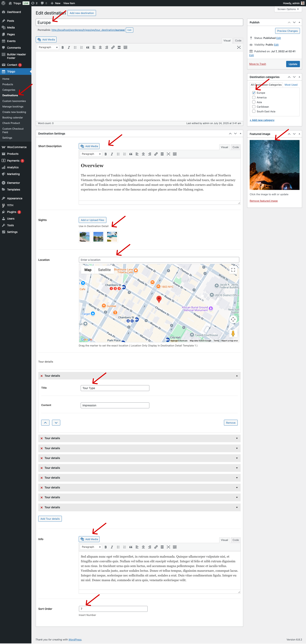This screenshot has width=306, height=644.
Task: Click the WordPress logo in admin bar
Action: tap(4, 3)
